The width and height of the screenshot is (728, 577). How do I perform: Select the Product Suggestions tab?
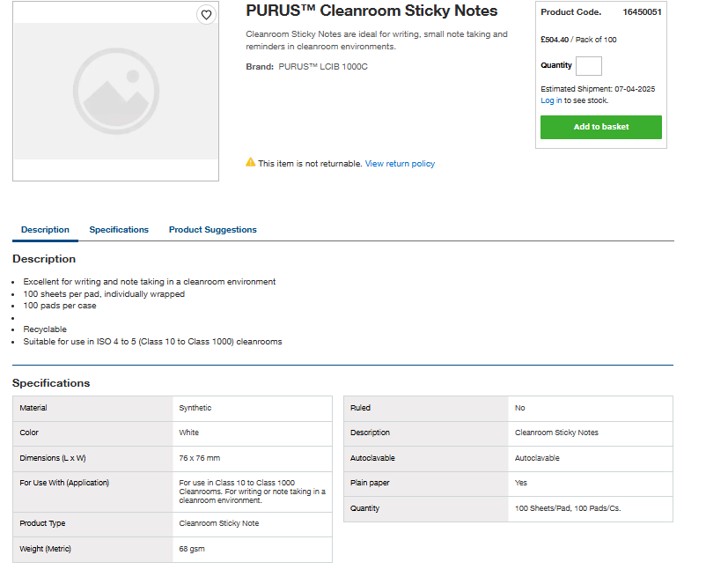point(213,230)
